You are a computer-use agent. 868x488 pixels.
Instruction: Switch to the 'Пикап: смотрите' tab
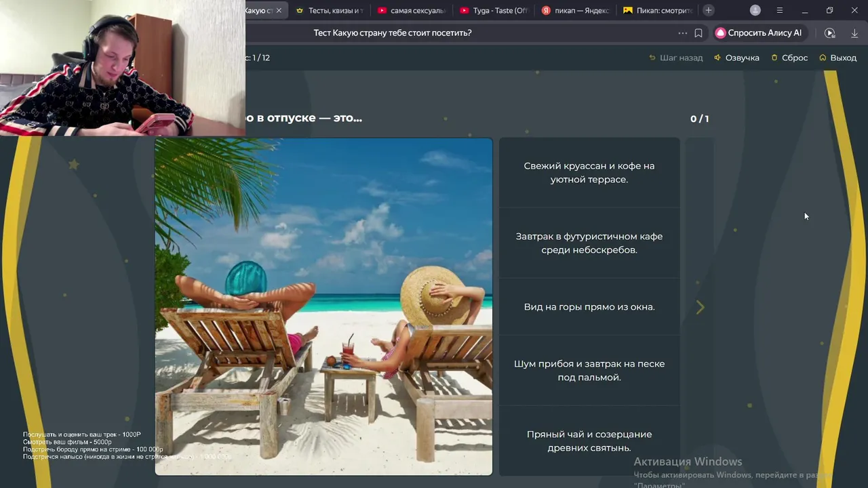(x=658, y=10)
